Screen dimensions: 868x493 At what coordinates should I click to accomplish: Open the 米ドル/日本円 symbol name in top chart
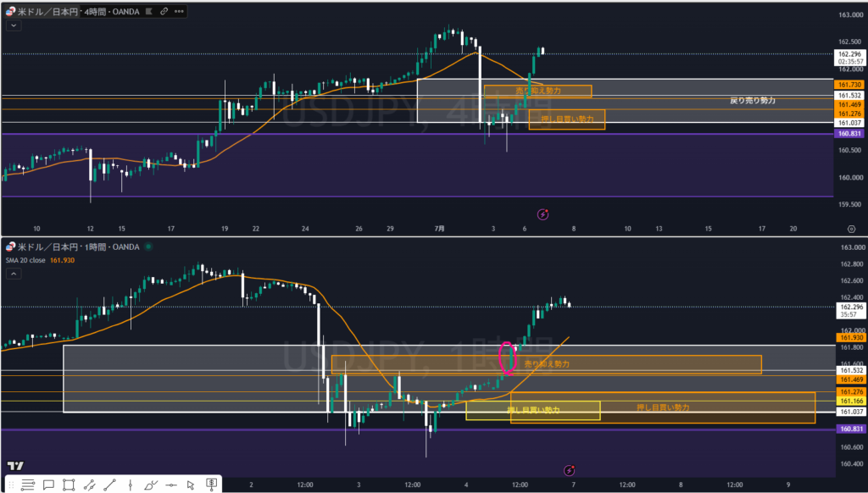pyautogui.click(x=47, y=12)
